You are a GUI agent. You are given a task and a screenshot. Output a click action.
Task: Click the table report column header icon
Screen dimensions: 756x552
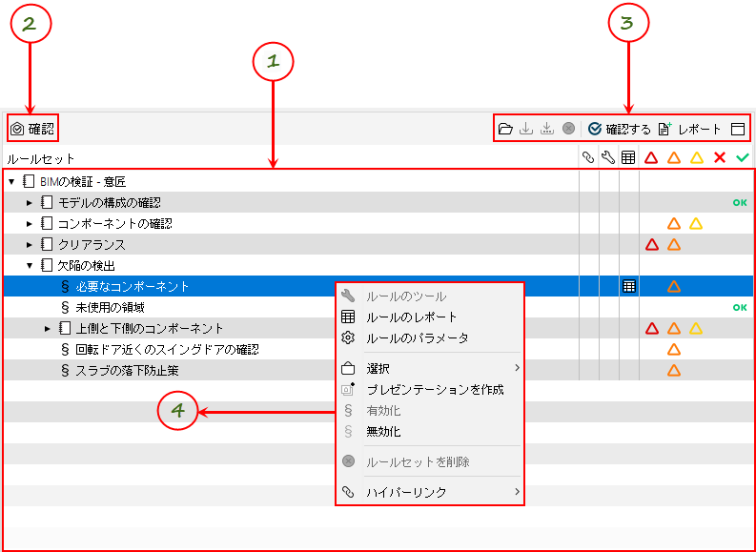(x=628, y=157)
